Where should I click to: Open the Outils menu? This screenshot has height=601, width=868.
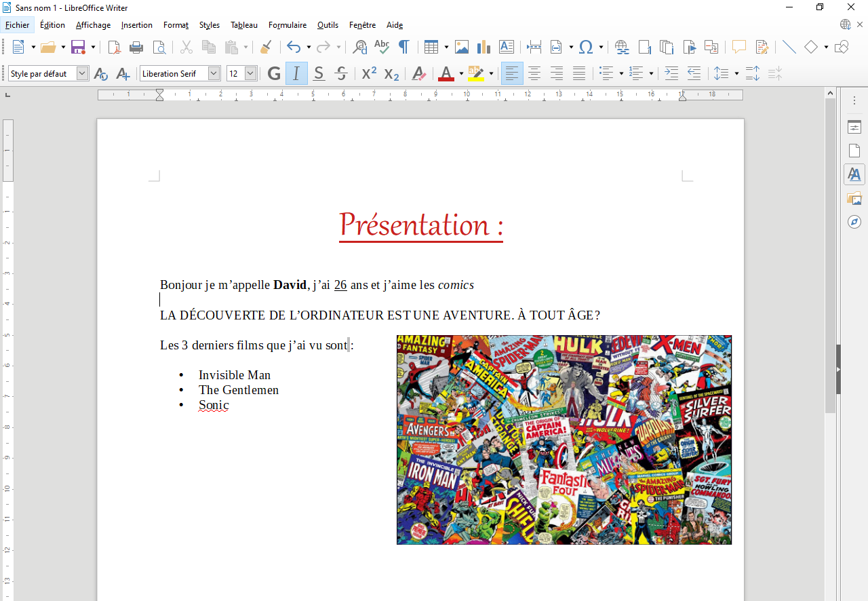coord(328,25)
